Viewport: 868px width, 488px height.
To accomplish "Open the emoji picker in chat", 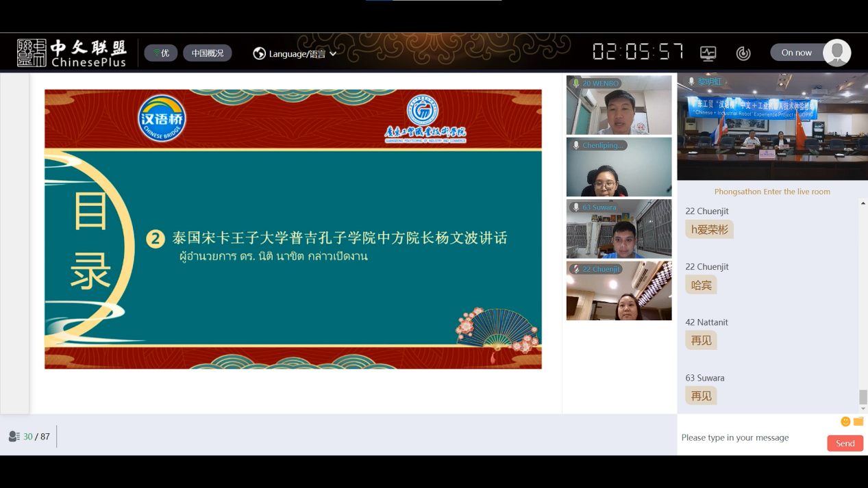I will coord(845,422).
